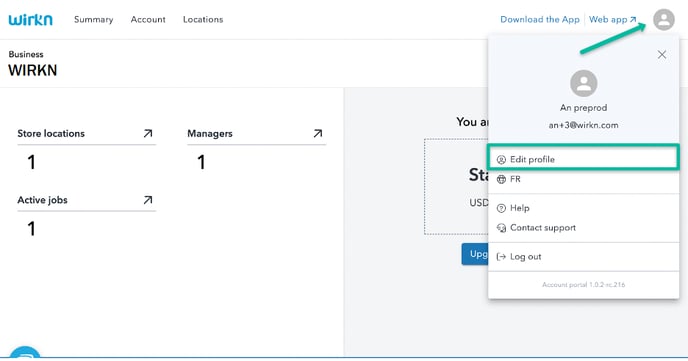Click the globe language icon
Viewport: 688px width, 361px height.
tap(501, 179)
